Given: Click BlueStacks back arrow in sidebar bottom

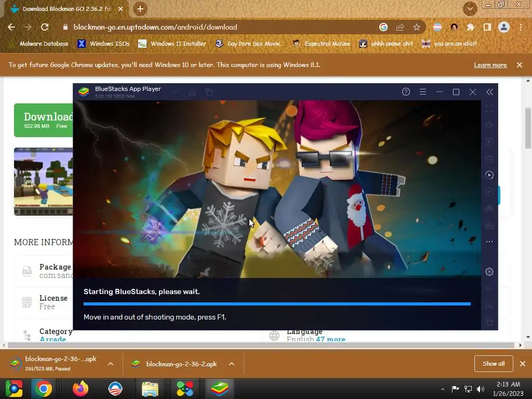Looking at the screenshot, I should click(489, 288).
